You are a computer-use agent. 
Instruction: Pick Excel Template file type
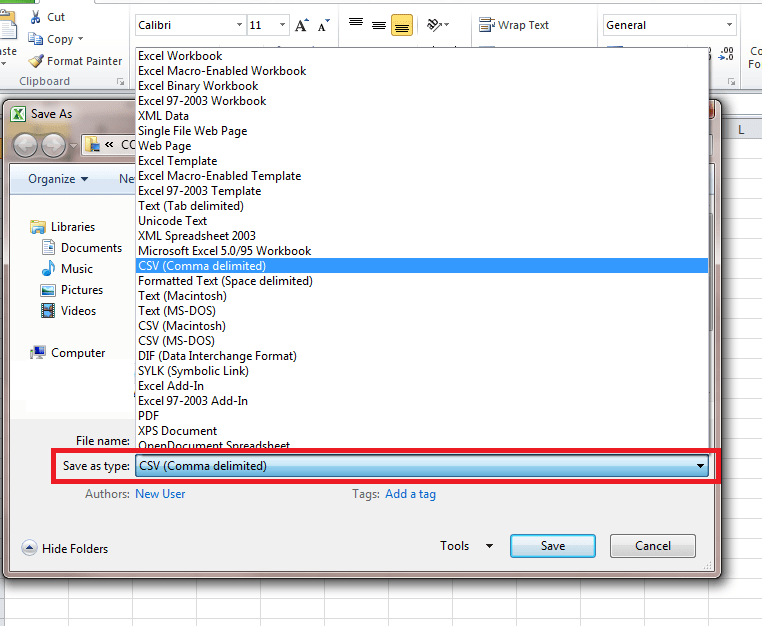pos(421,161)
